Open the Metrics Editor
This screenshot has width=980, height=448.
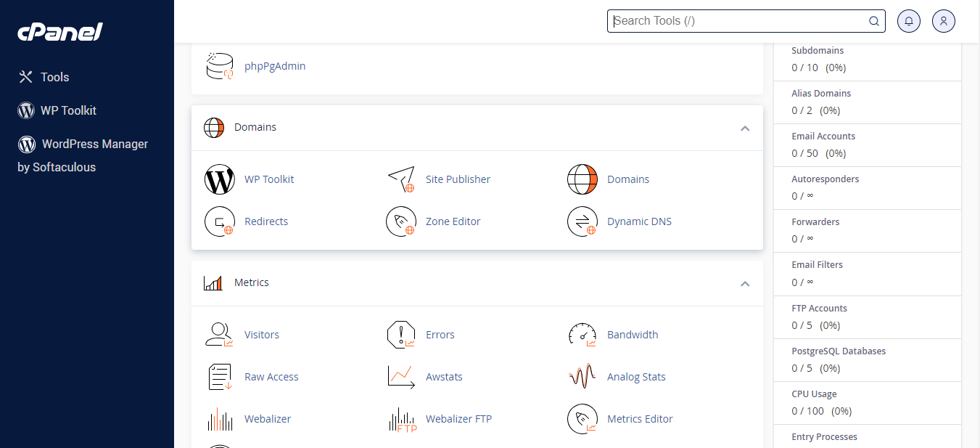pos(639,418)
